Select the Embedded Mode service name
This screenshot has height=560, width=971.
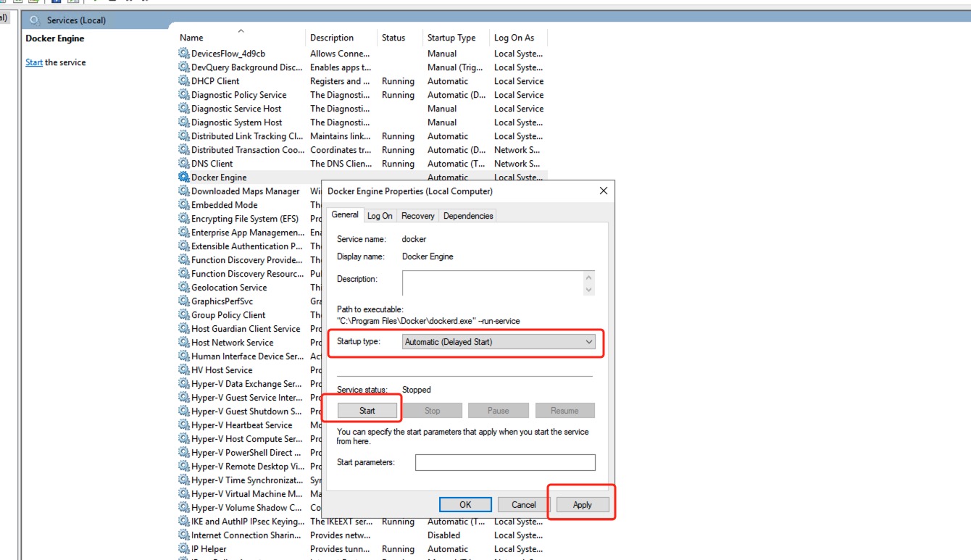(x=225, y=205)
